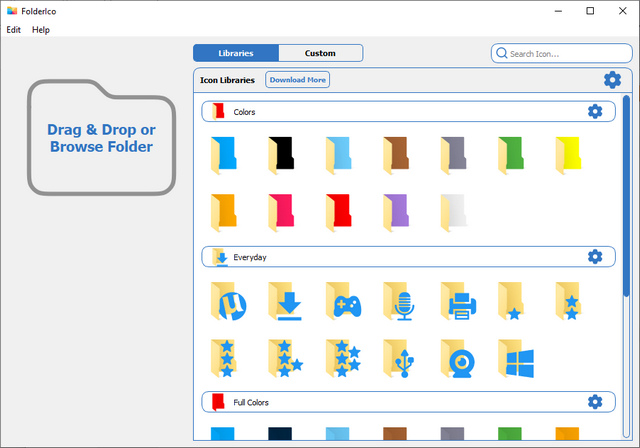Open main Icon Libraries settings gear

point(611,80)
